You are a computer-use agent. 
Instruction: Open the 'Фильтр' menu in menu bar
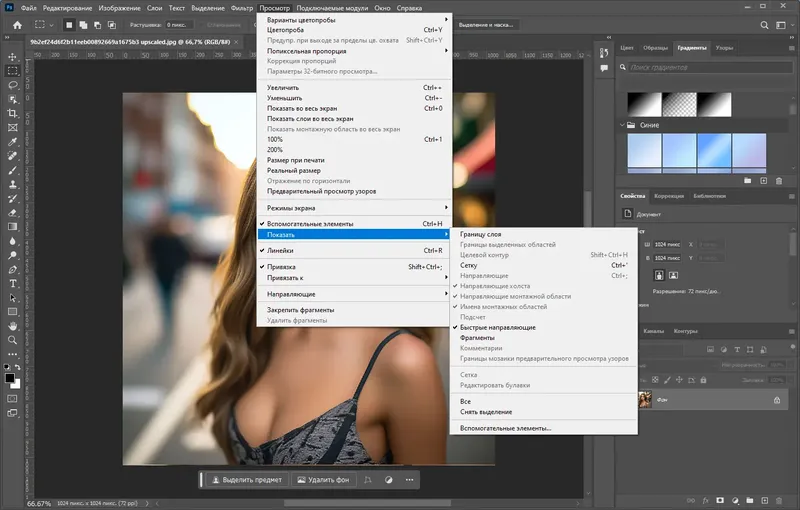241,8
